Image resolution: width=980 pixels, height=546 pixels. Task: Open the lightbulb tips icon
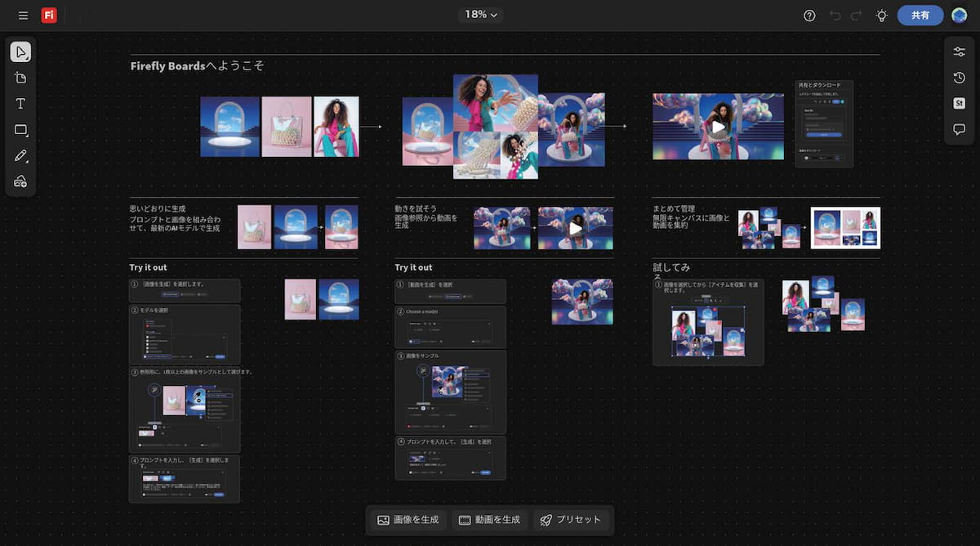coord(881,16)
